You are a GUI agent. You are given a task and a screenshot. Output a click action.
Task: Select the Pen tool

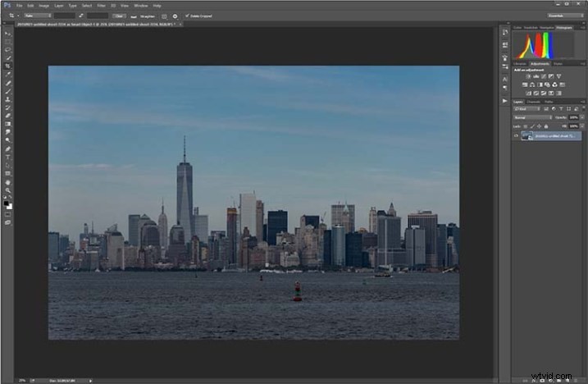pyautogui.click(x=8, y=149)
